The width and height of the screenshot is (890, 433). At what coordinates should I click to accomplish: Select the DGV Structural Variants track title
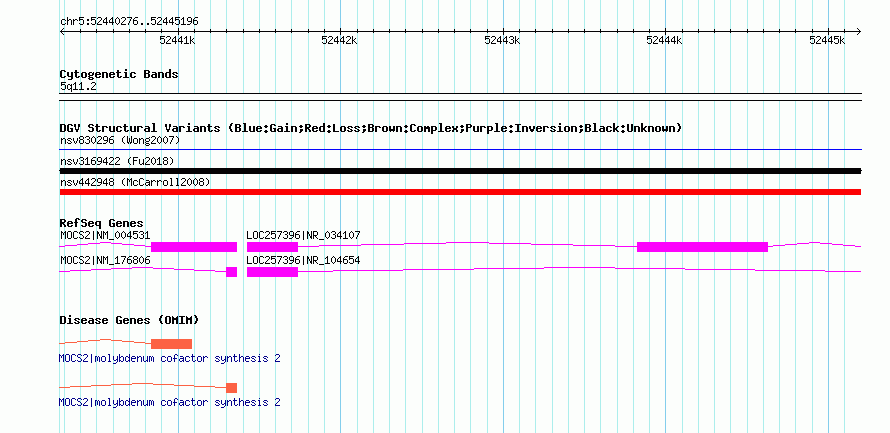371,128
